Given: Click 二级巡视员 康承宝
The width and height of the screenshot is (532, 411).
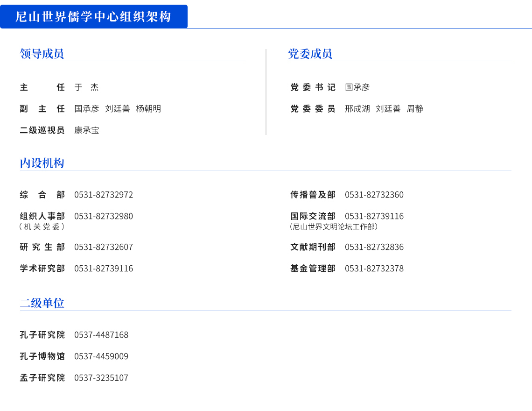Looking at the screenshot, I should tap(87, 130).
